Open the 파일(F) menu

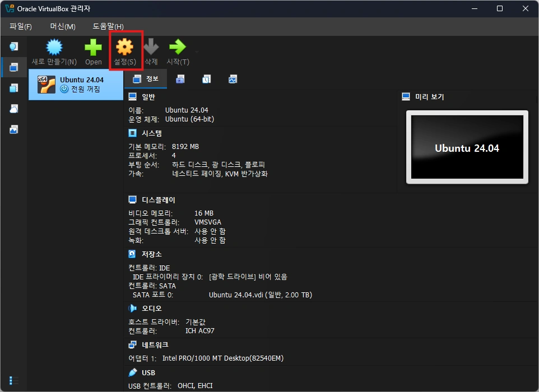click(21, 26)
